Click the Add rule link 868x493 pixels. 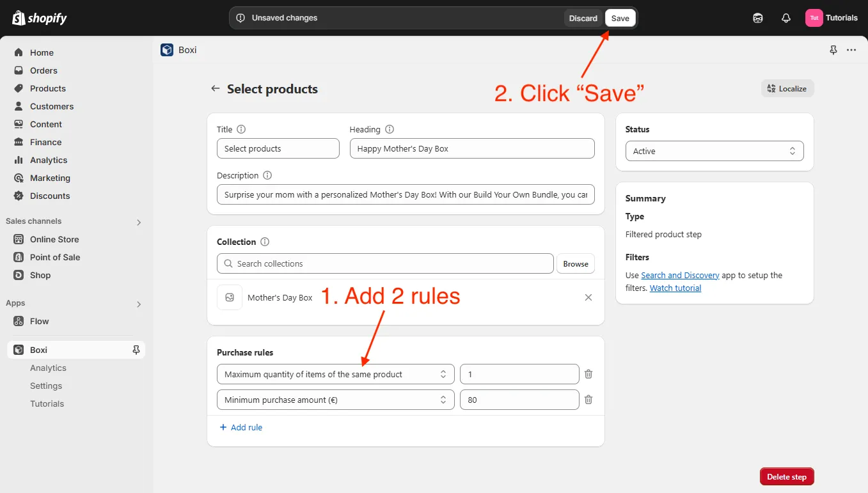[x=241, y=427]
